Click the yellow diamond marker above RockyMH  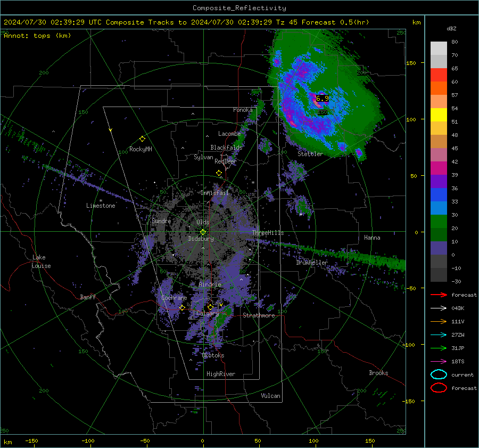142,139
